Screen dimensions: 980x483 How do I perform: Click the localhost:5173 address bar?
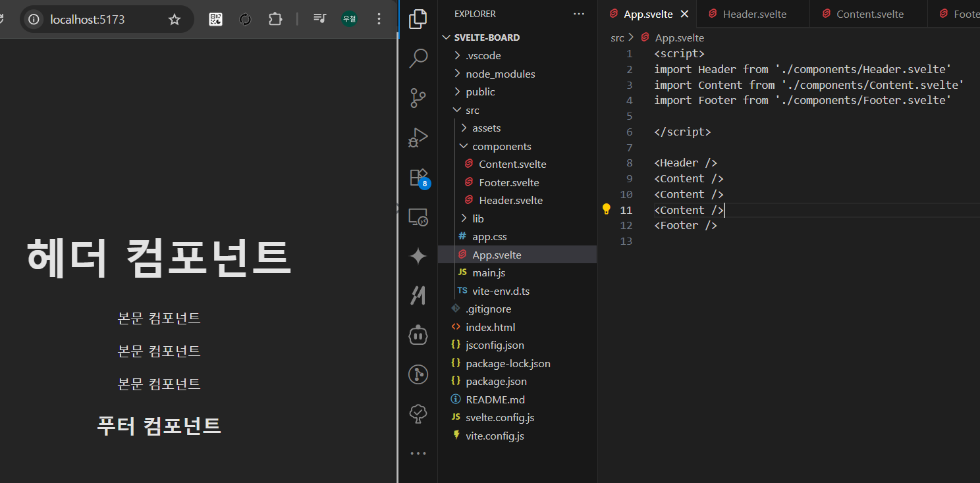[x=106, y=19]
